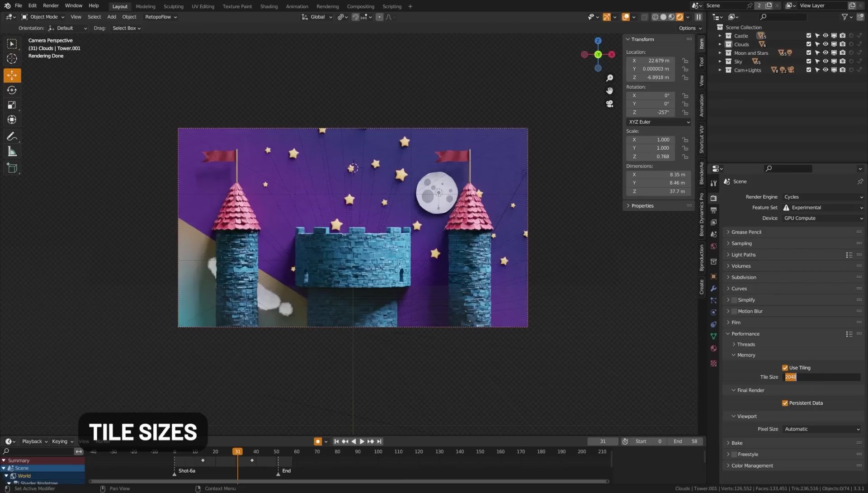Select the Select Box tool in the toolbar

(12, 44)
